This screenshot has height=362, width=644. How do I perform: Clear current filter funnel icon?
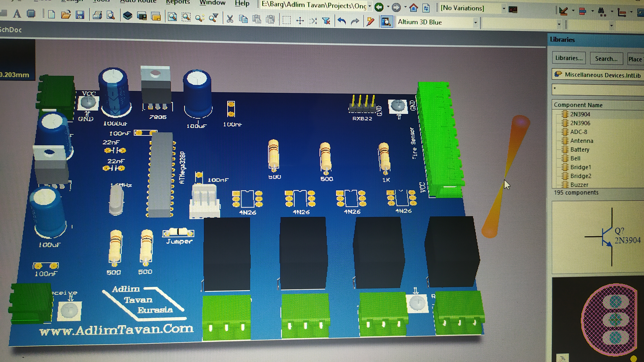(326, 21)
